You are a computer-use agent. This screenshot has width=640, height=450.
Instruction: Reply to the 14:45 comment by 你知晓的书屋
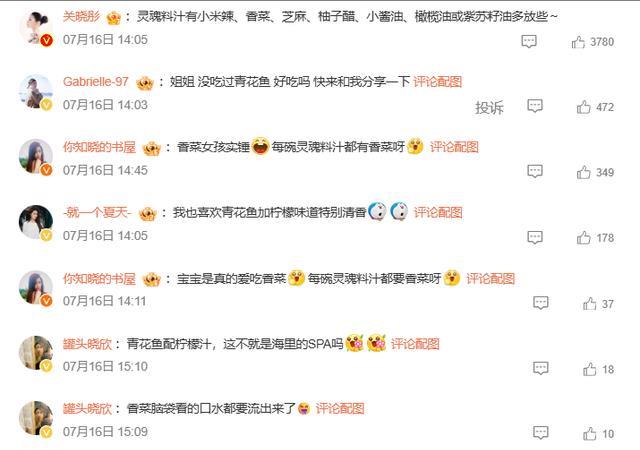click(x=535, y=171)
